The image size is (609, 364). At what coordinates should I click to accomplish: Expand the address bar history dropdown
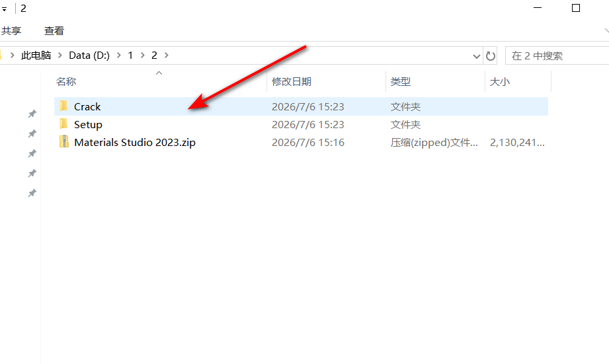click(x=477, y=56)
